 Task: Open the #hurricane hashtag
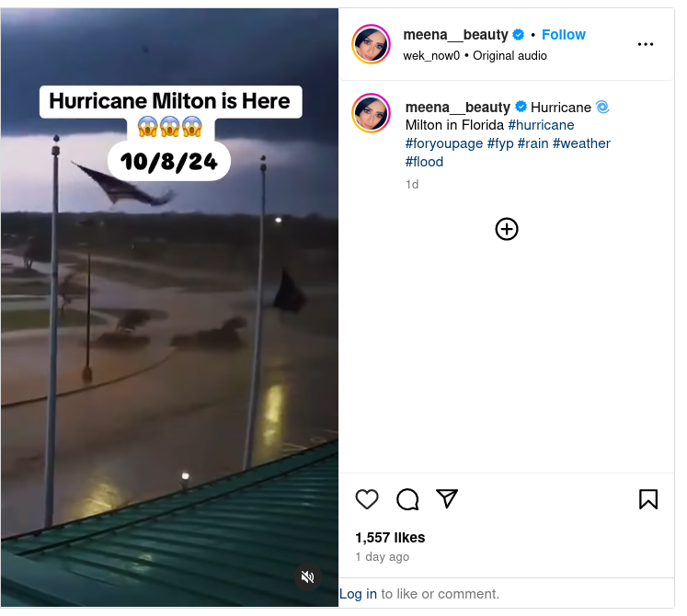[x=541, y=125]
